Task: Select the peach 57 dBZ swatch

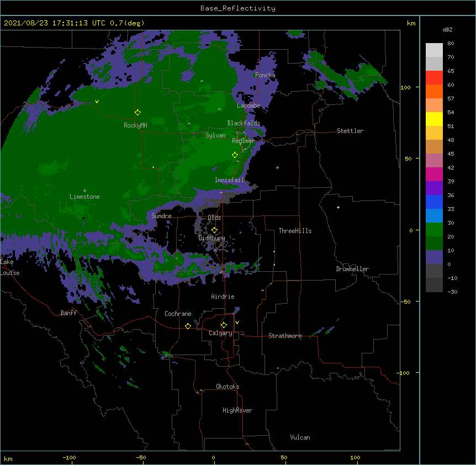Action: point(434,105)
